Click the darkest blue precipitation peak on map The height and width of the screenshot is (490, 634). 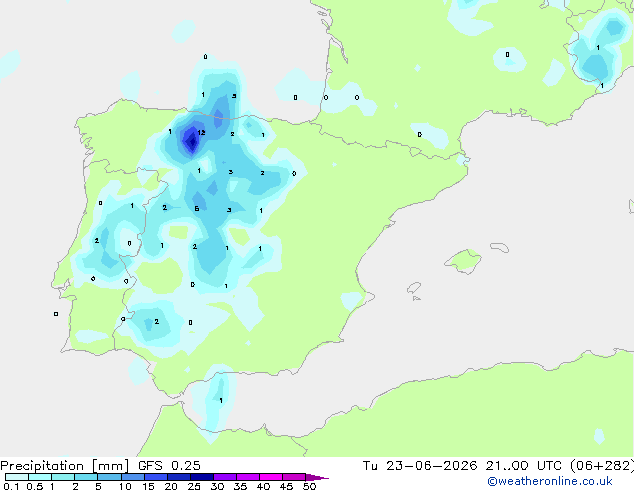coord(192,142)
